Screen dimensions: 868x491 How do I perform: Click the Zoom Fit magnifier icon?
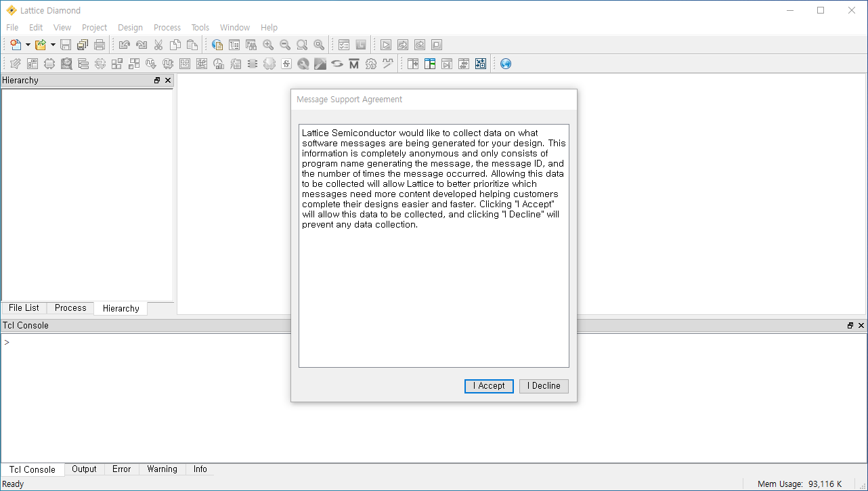pos(302,45)
